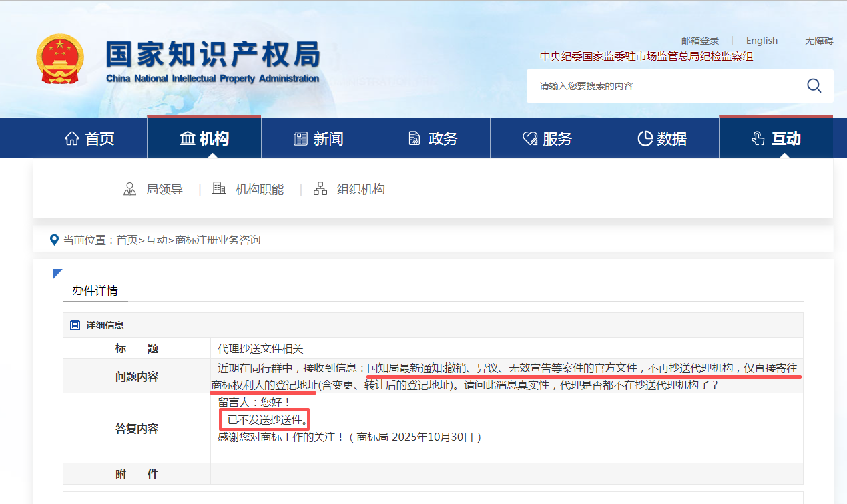Click the blue triangle corner marker
This screenshot has width=847, height=504.
(57, 274)
